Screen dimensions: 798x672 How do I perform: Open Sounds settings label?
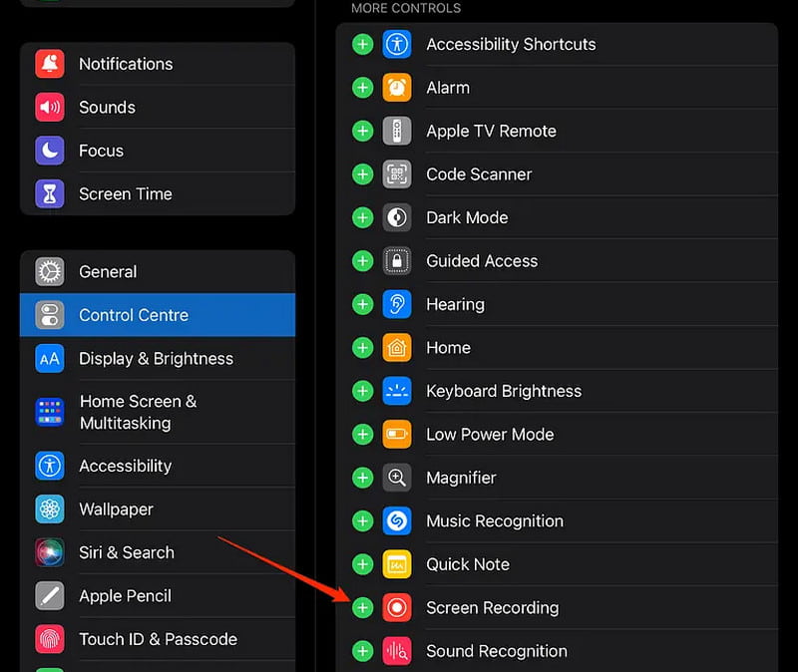[x=108, y=107]
